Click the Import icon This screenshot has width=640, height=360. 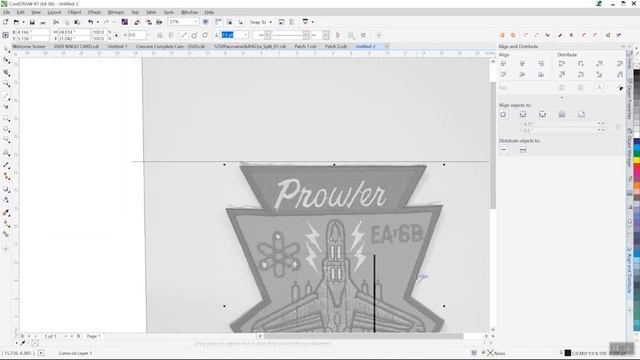(137, 22)
